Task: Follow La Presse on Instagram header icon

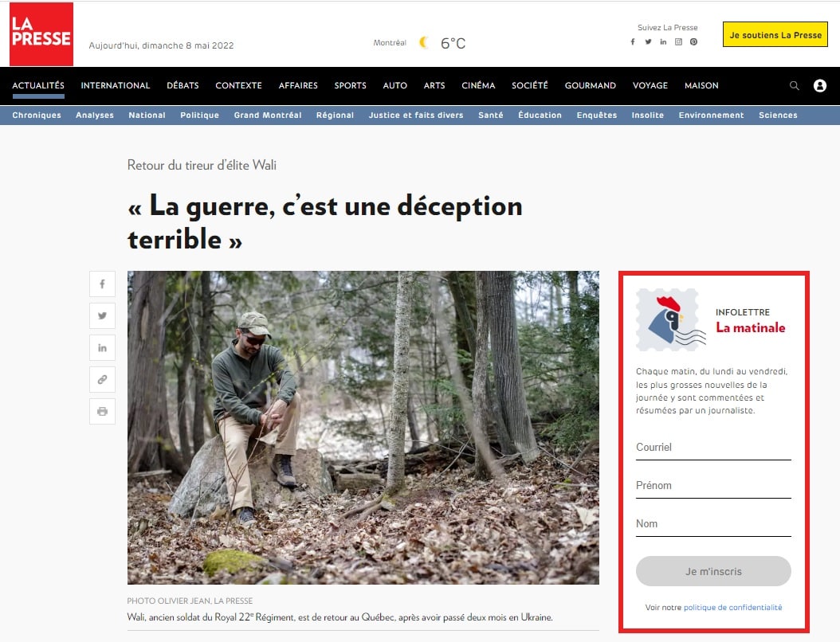Action: (x=678, y=41)
